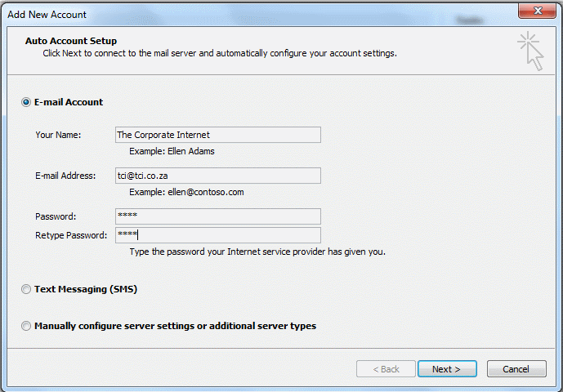Click the "E-mail Address:" label
Image resolution: width=563 pixels, height=392 pixels.
65,176
